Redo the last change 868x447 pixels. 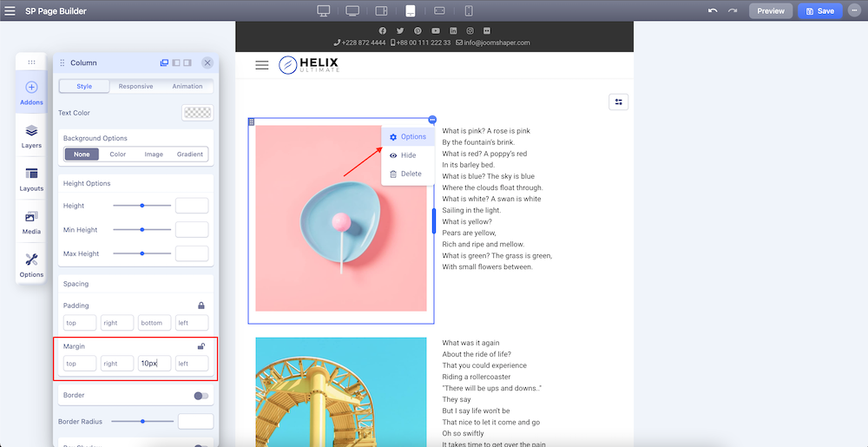point(733,10)
